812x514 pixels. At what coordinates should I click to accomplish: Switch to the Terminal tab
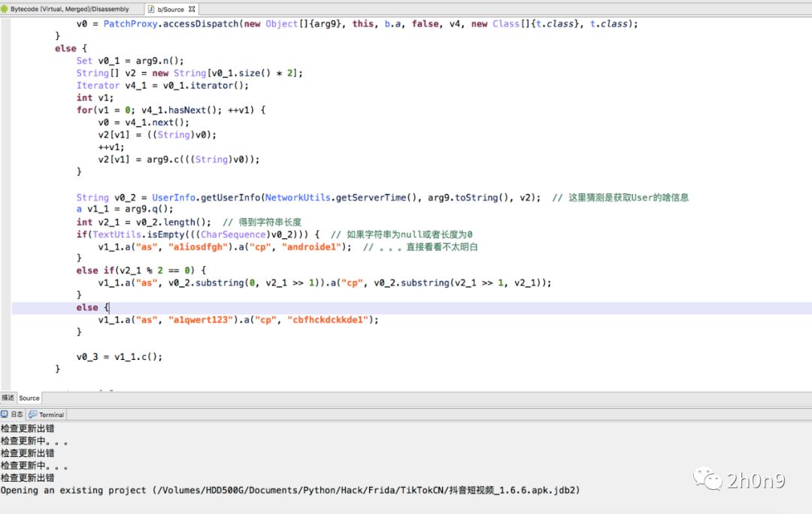(47, 415)
